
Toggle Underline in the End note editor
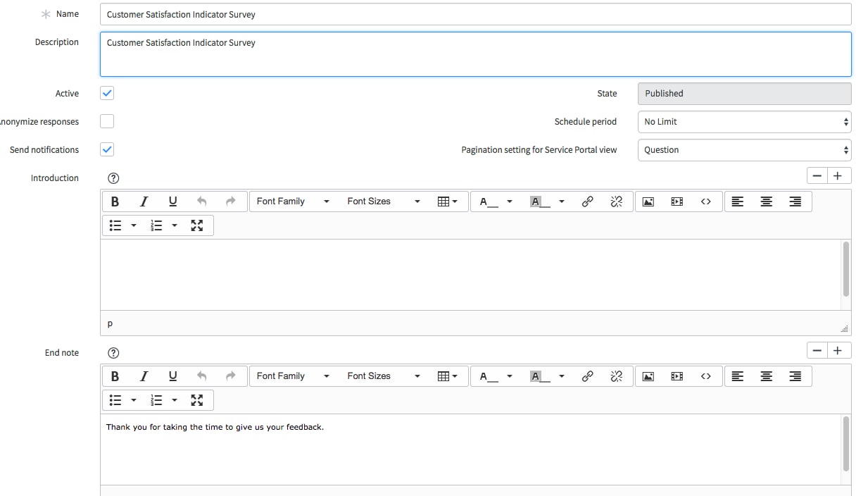click(172, 376)
